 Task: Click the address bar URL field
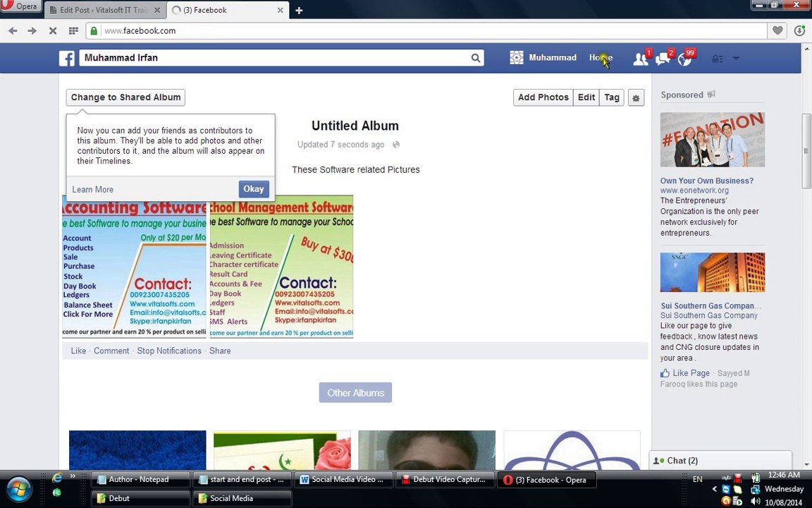(427, 31)
